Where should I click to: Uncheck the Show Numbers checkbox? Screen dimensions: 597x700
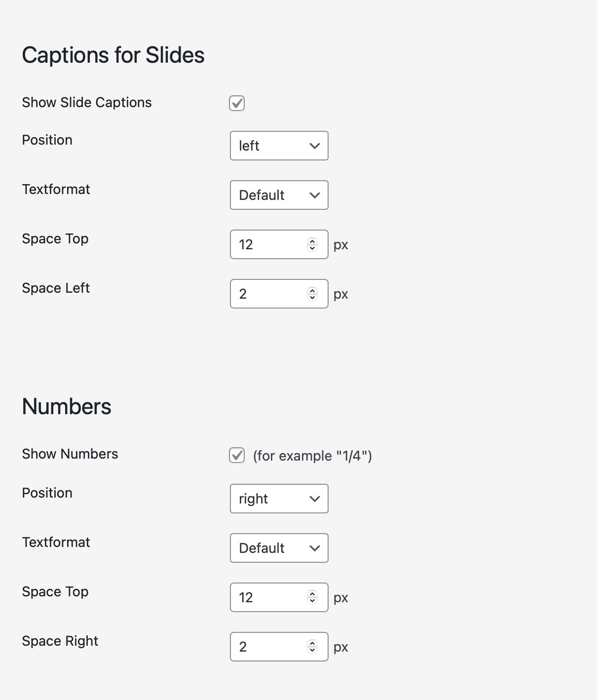click(237, 455)
